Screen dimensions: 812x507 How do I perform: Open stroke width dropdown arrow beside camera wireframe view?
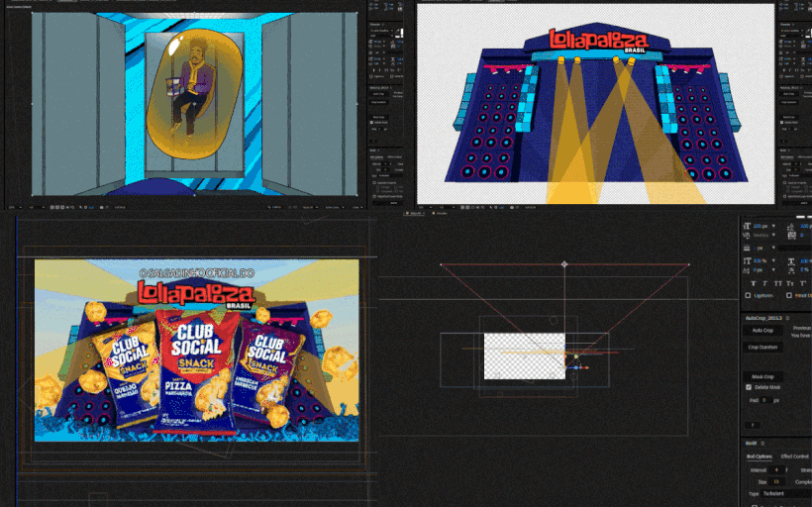pyautogui.click(x=773, y=249)
